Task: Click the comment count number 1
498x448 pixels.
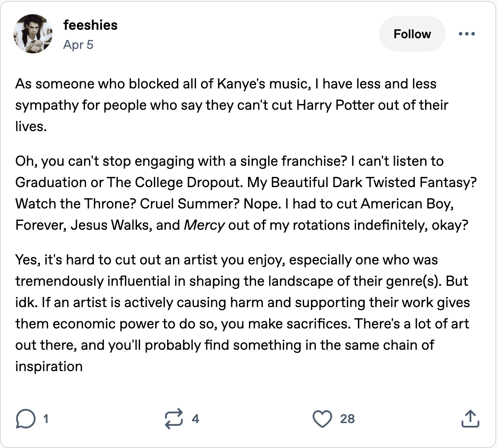Action: [46, 419]
